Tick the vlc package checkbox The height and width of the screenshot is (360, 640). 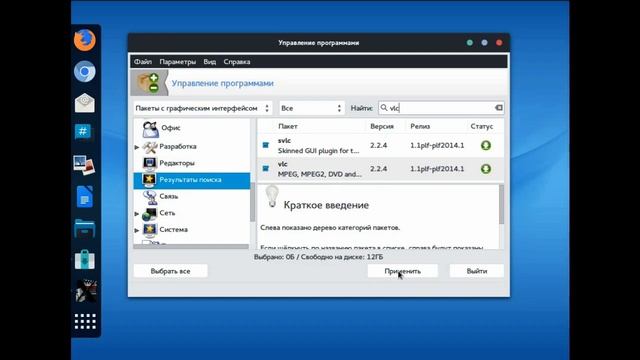coord(266,169)
